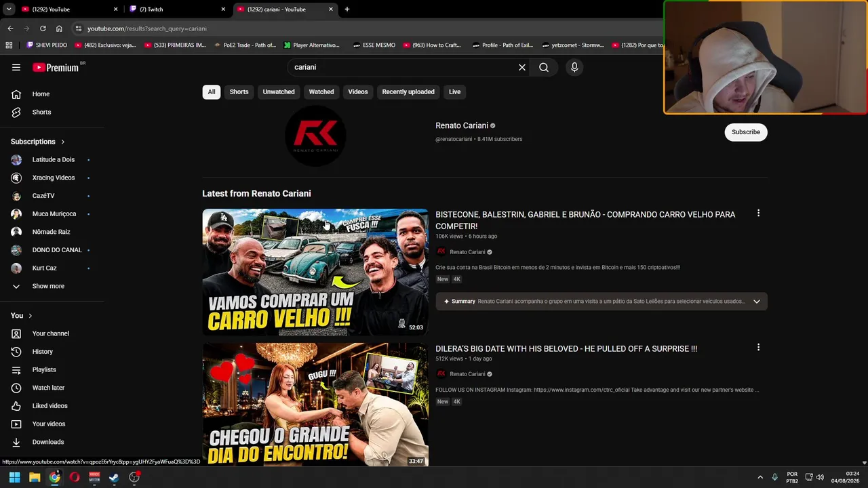The width and height of the screenshot is (868, 488).
Task: Open the Renato Cariani channel name link
Action: point(462,125)
